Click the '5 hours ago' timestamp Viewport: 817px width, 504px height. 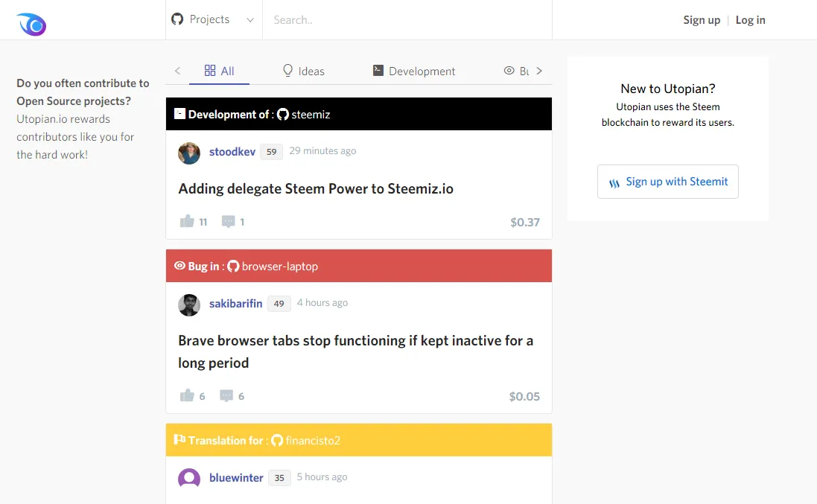(x=322, y=477)
